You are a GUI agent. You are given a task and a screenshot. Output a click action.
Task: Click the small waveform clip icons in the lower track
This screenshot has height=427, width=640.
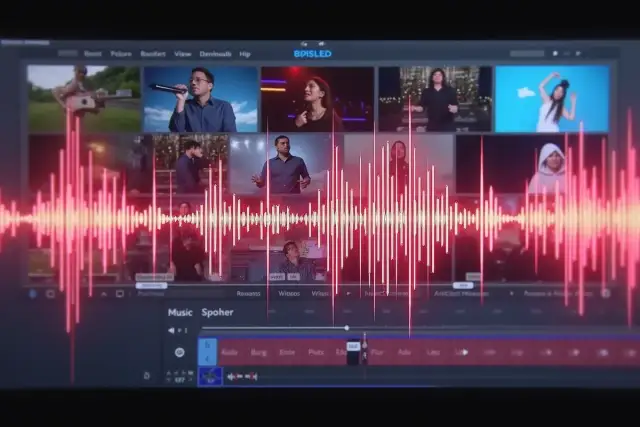[x=242, y=377]
